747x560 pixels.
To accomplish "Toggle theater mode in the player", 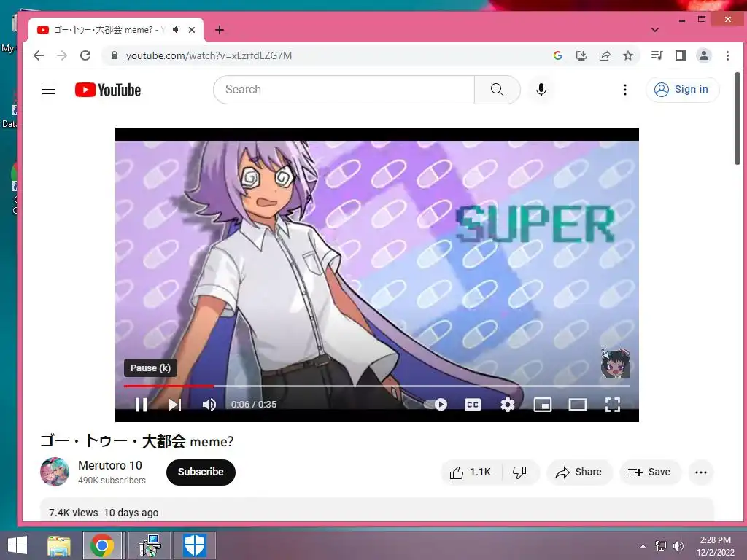I will coord(578,404).
